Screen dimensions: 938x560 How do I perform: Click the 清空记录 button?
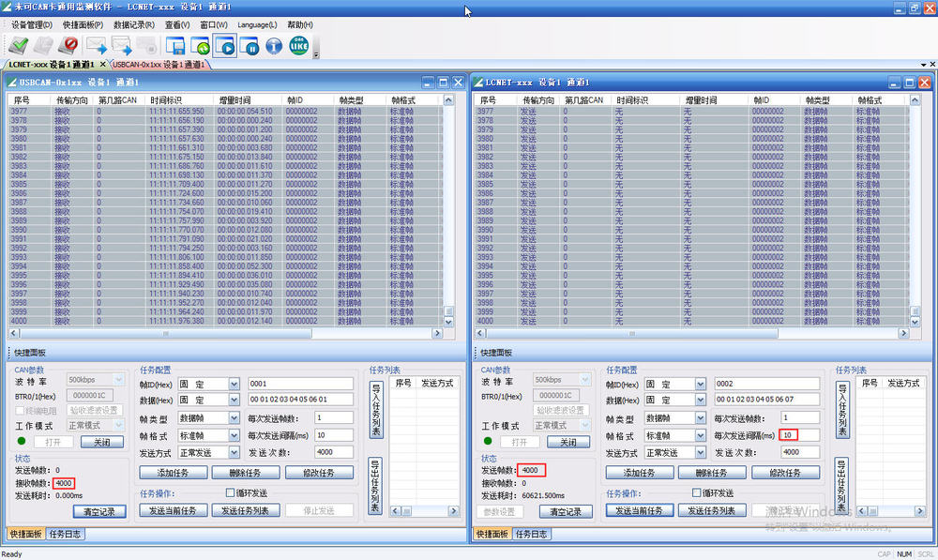[99, 512]
